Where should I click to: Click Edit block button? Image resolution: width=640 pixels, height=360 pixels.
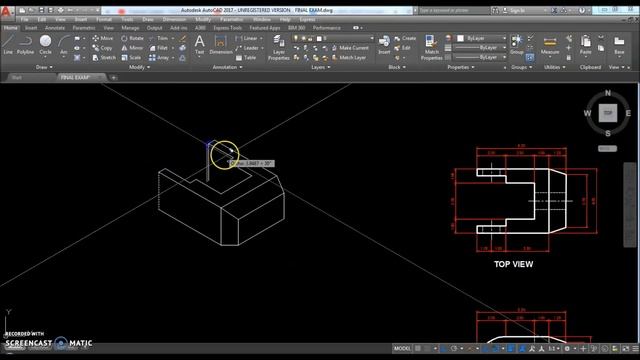pyautogui.click(x=402, y=48)
